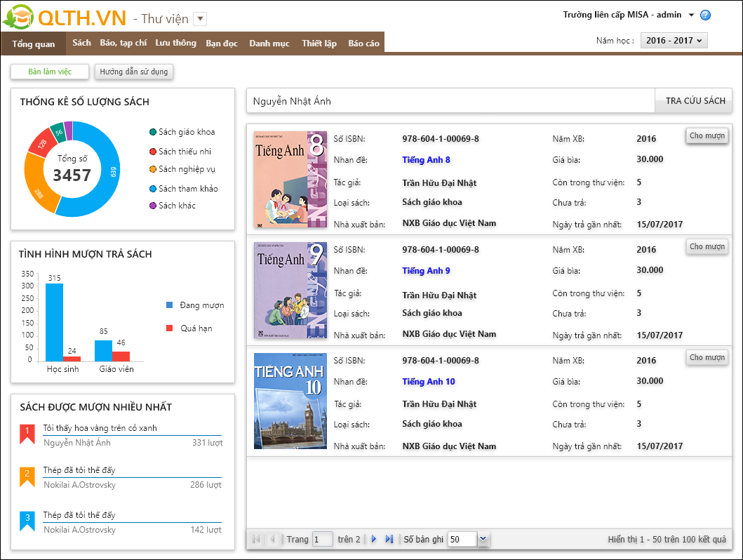743x560 pixels.
Task: Expand the admin account menu arrow
Action: tap(691, 15)
